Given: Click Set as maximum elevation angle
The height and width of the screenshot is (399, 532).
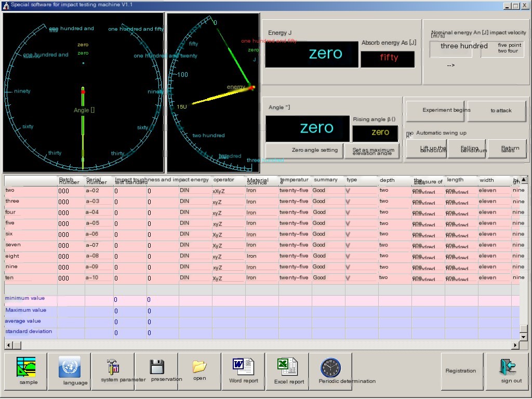Looking at the screenshot, I should click(373, 151).
